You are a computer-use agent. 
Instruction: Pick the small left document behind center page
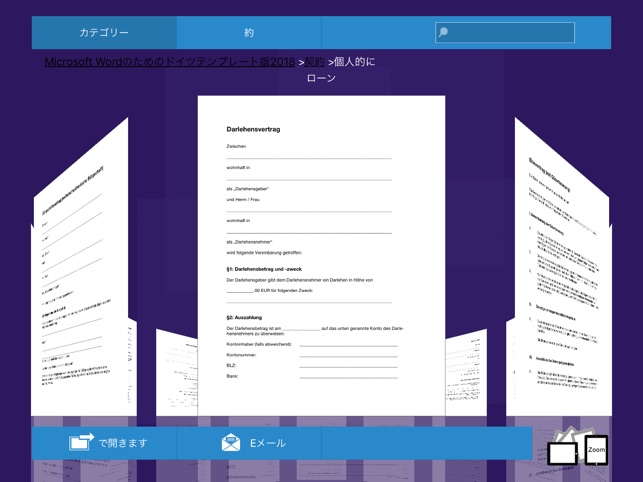pyautogui.click(x=176, y=372)
